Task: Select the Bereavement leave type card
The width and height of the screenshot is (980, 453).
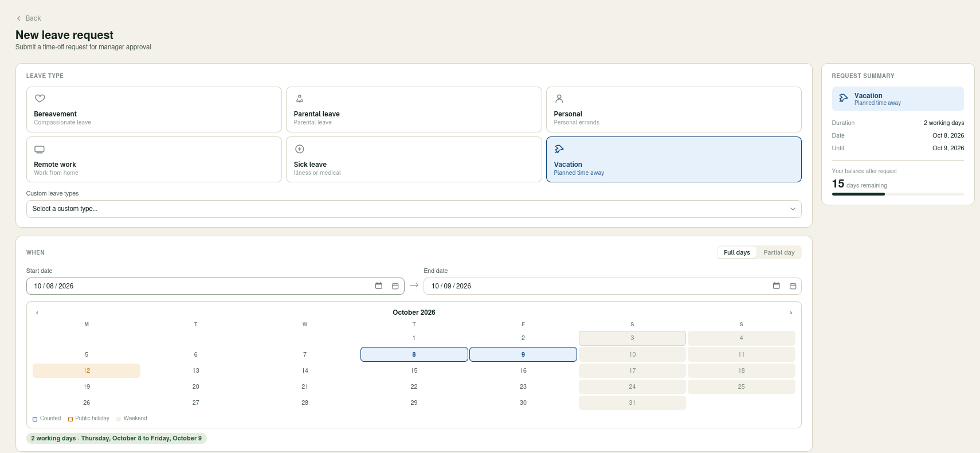Action: (154, 110)
